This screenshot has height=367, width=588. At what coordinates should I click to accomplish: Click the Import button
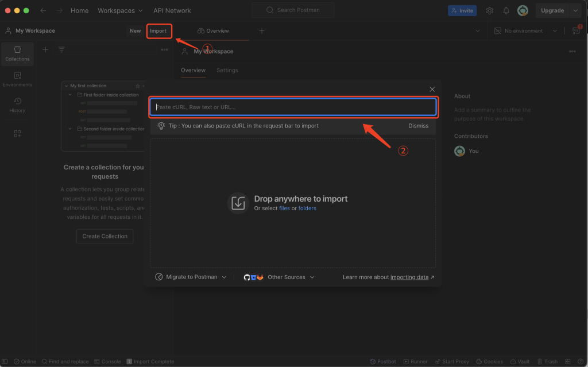coord(158,31)
